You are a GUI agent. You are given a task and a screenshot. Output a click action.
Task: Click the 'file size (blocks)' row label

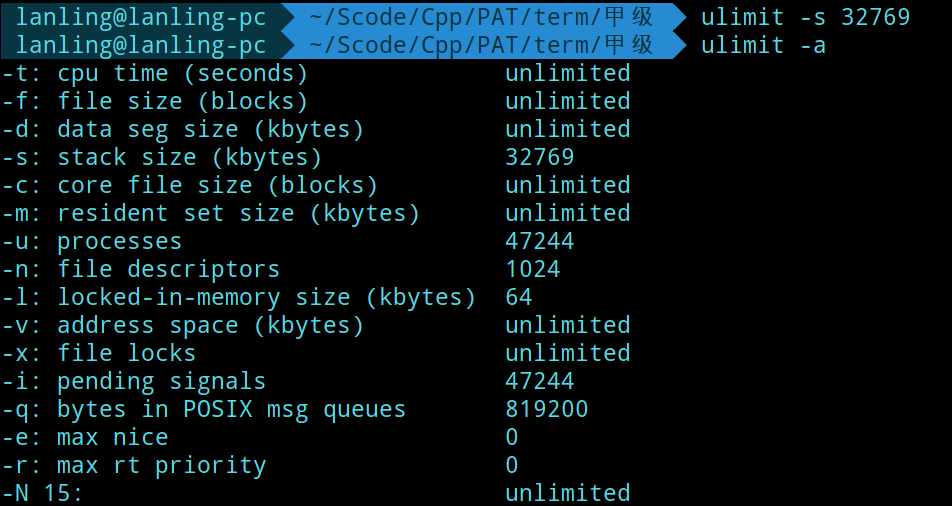pyautogui.click(x=182, y=101)
